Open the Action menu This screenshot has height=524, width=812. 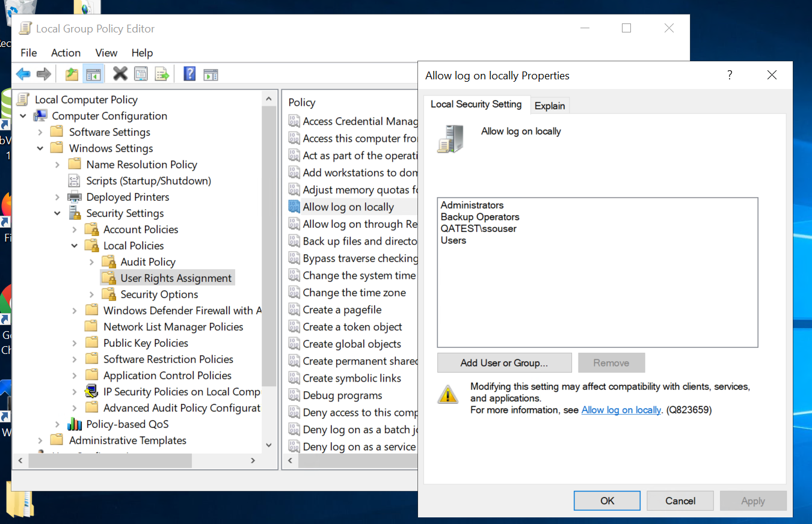[x=66, y=53]
